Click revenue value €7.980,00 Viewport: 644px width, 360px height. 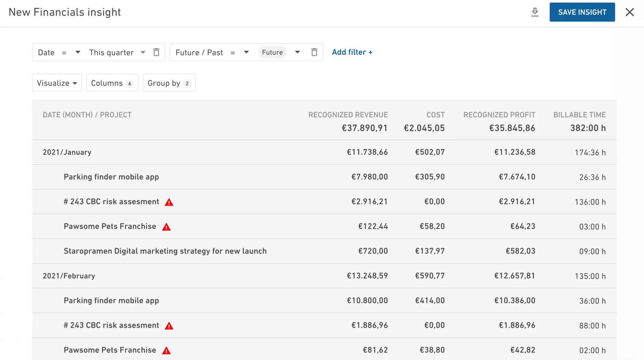click(x=369, y=177)
